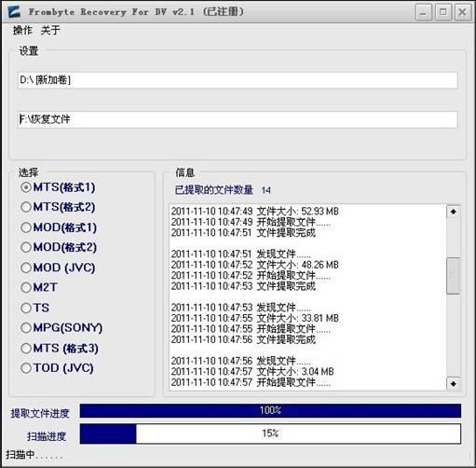476x468 pixels.
Task: Select the MTS (格式3) radio button
Action: click(x=26, y=349)
